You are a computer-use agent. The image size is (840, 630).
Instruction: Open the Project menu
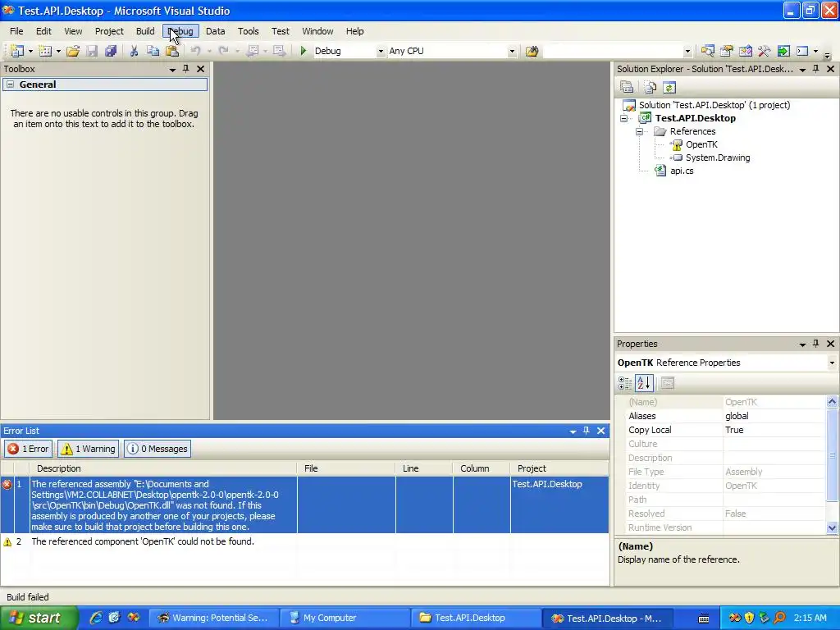point(109,31)
